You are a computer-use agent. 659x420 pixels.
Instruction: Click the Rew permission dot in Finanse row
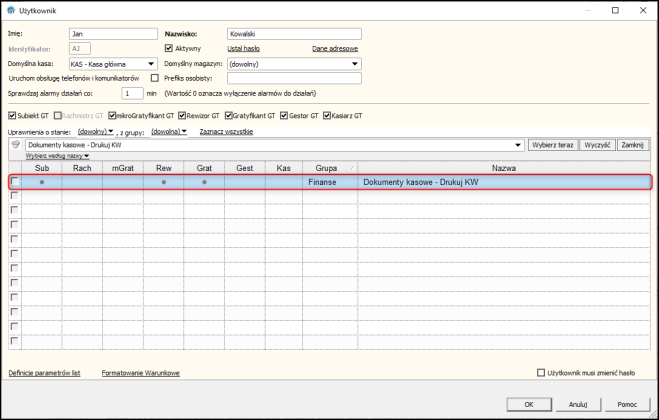click(x=163, y=182)
